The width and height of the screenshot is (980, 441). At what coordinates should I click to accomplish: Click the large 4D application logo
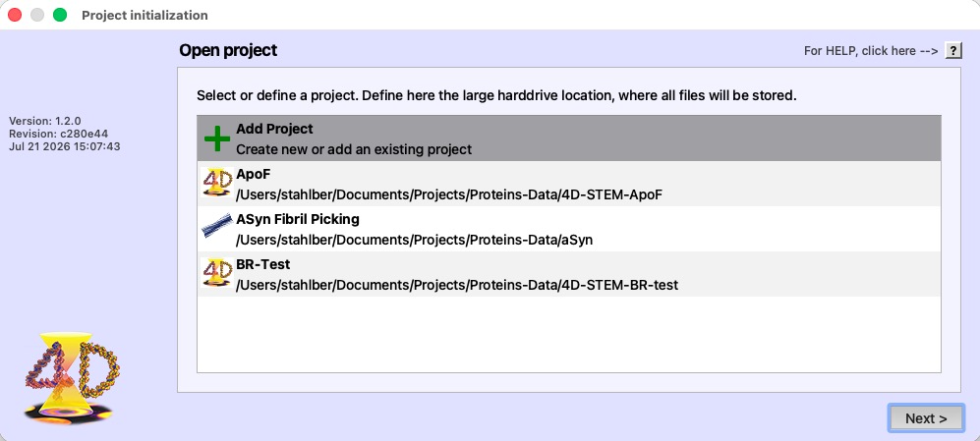pos(73,376)
